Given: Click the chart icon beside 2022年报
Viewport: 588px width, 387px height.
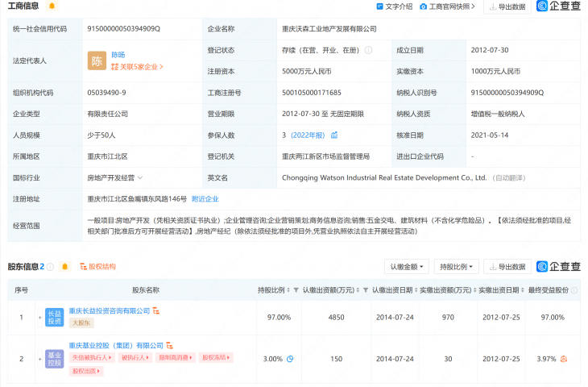Looking at the screenshot, I should click(334, 135).
